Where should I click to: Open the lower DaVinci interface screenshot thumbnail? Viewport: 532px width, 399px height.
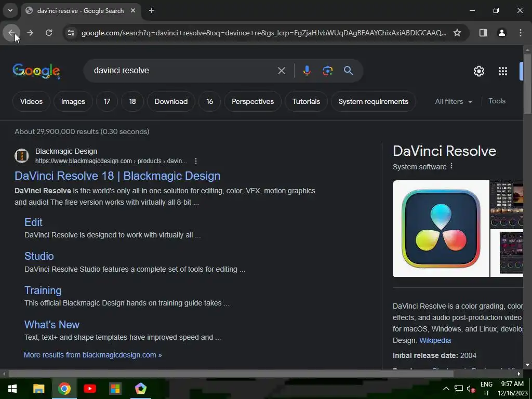pos(507,253)
